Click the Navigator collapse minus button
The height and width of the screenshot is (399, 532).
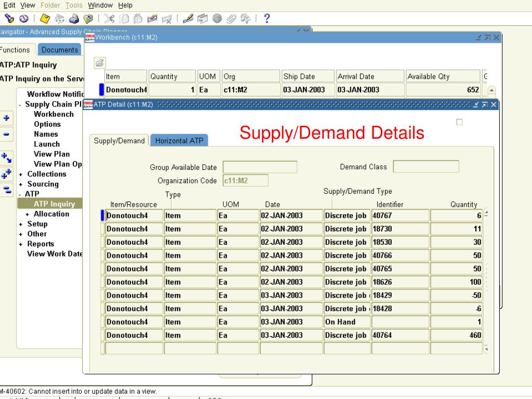(6, 134)
